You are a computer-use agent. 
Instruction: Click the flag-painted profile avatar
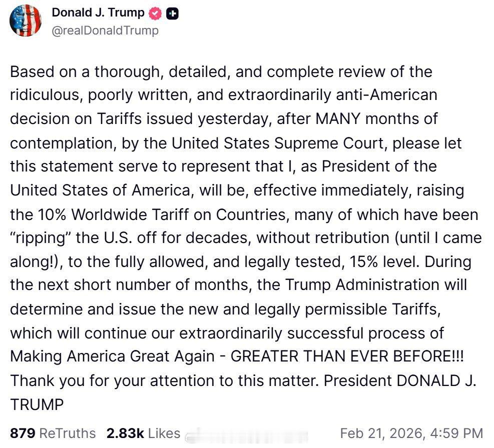pyautogui.click(x=26, y=20)
